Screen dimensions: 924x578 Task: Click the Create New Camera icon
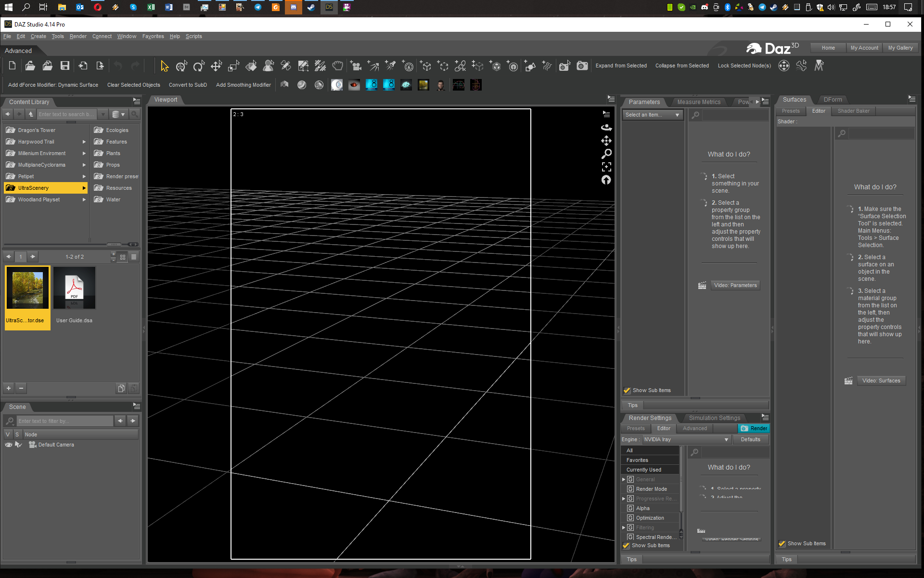click(x=356, y=66)
